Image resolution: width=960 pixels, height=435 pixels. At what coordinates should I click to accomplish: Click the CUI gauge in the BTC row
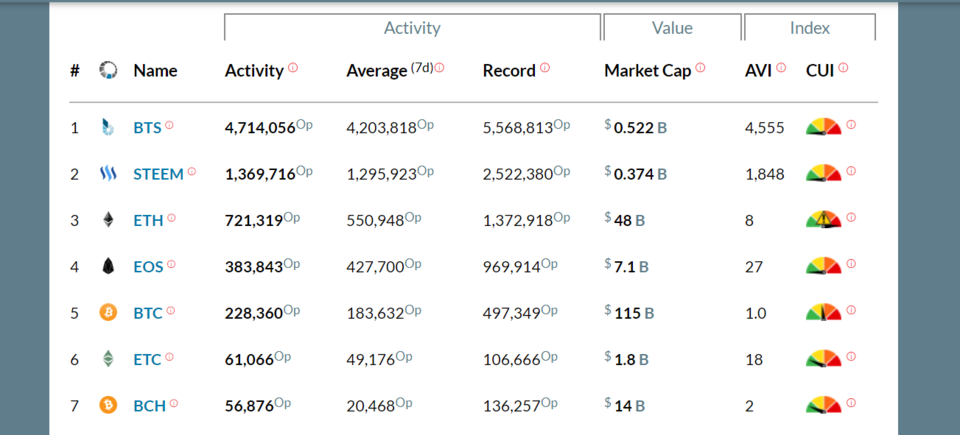[823, 312]
